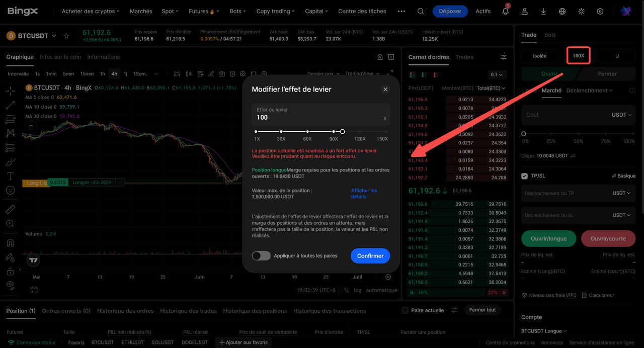Open the chart indicators icon in toolbar

click(x=177, y=74)
